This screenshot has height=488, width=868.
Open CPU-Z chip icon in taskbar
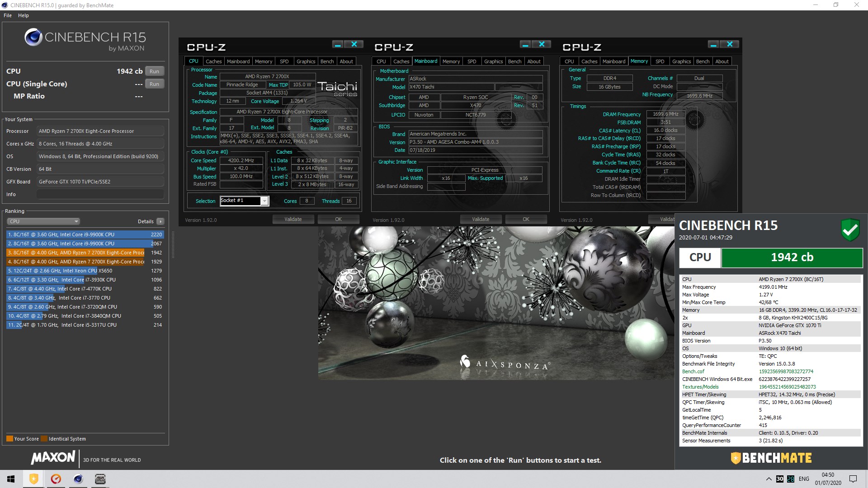(x=100, y=479)
